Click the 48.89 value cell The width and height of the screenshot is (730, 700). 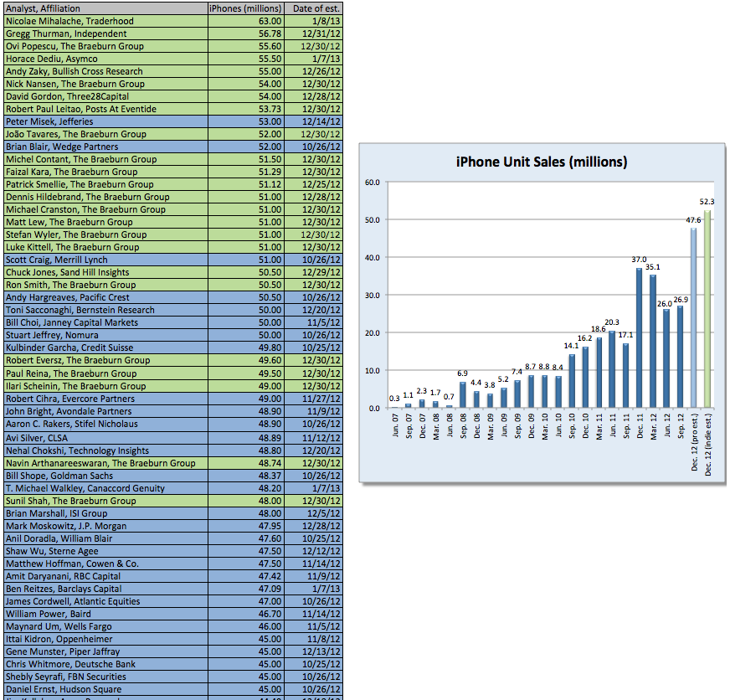(246, 438)
